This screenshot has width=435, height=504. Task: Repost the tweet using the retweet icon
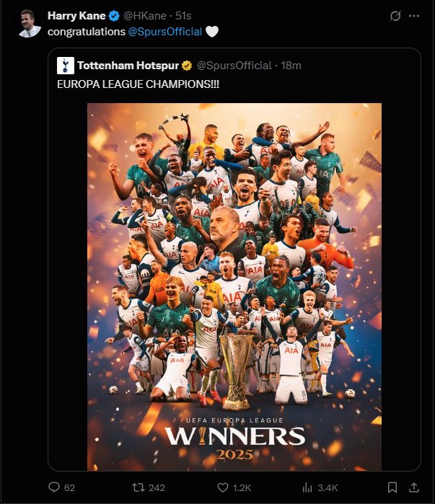139,487
